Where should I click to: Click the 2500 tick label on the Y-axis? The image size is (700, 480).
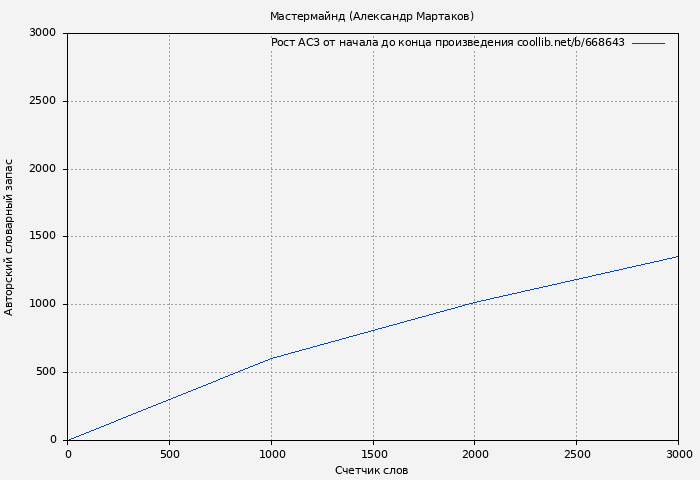[42, 101]
